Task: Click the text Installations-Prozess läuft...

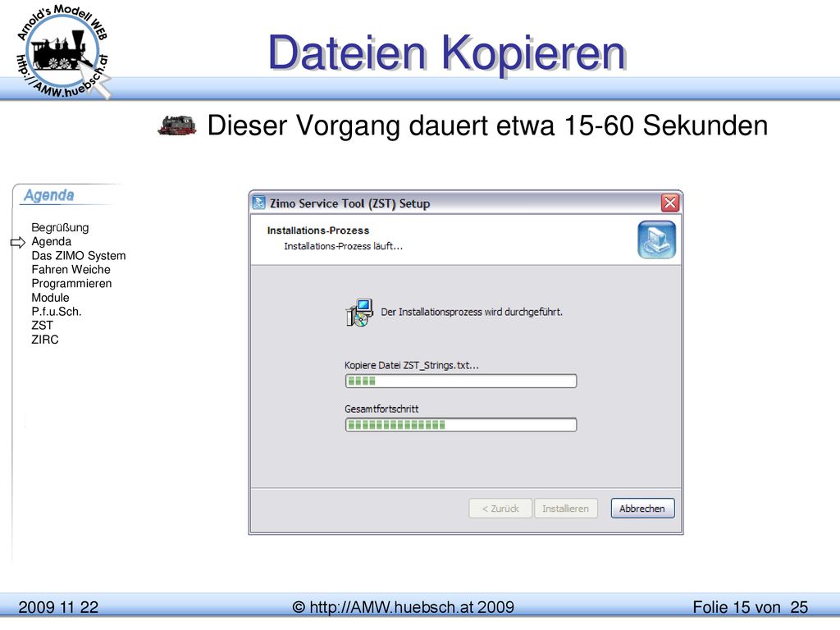Action: [x=344, y=246]
